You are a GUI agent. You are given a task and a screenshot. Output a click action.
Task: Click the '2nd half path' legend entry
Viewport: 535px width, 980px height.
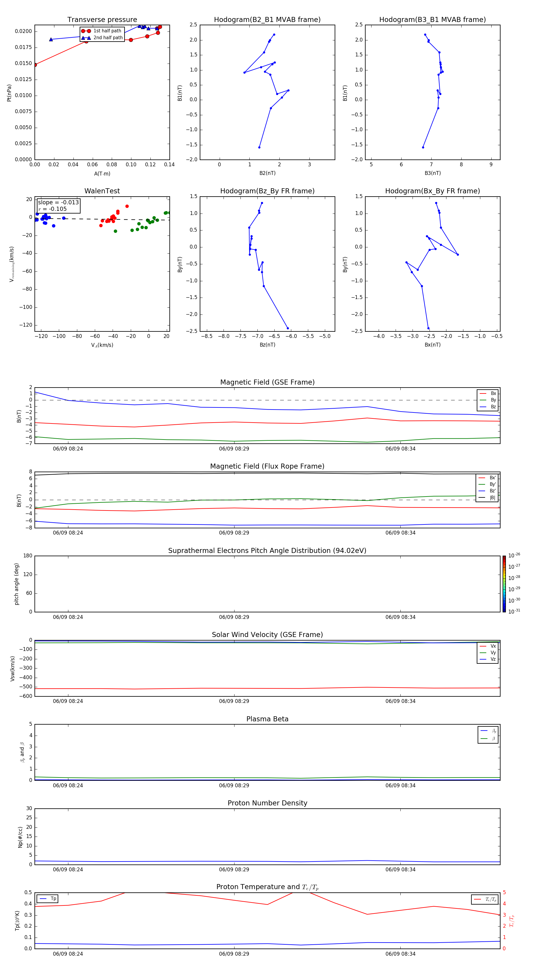102,38
